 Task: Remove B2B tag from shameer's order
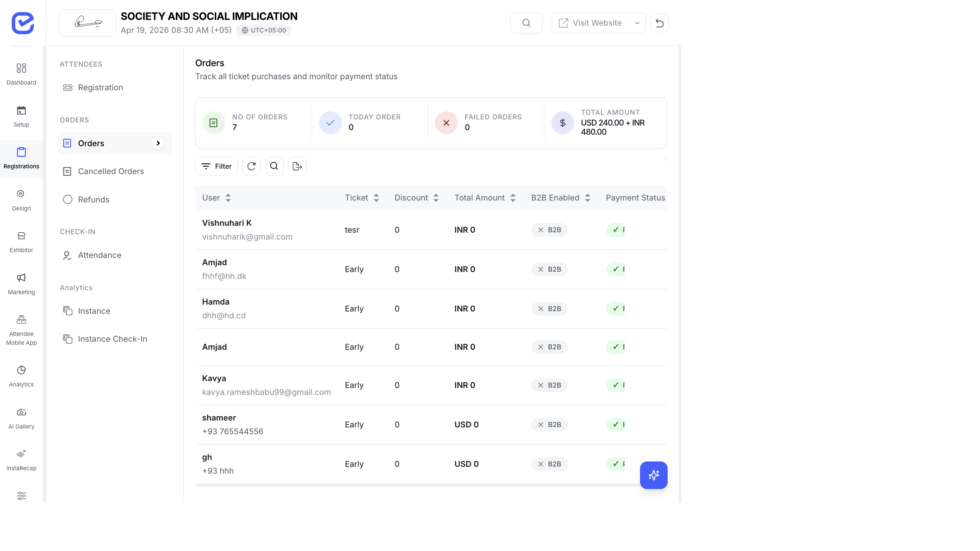coord(541,424)
